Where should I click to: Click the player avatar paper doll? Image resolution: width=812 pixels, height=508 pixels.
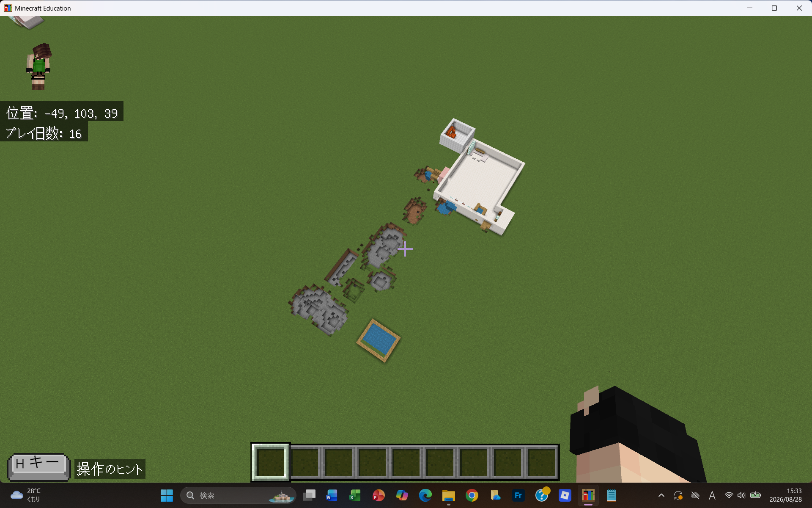[x=39, y=66]
